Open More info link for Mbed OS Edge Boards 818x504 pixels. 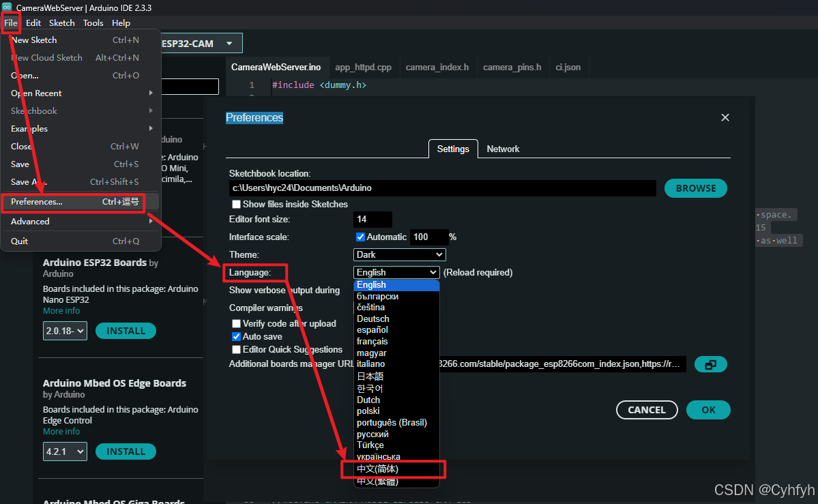tap(61, 432)
